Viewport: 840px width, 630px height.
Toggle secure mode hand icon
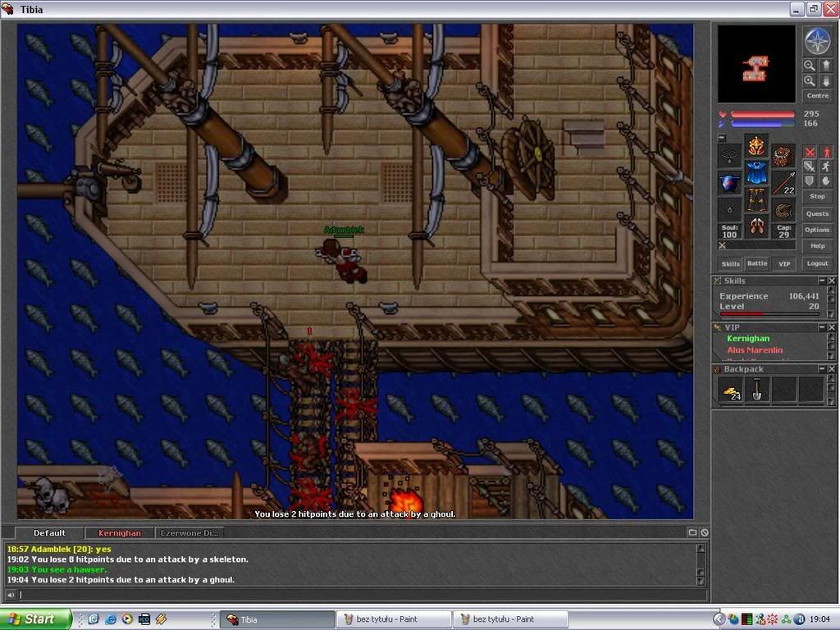click(x=826, y=181)
